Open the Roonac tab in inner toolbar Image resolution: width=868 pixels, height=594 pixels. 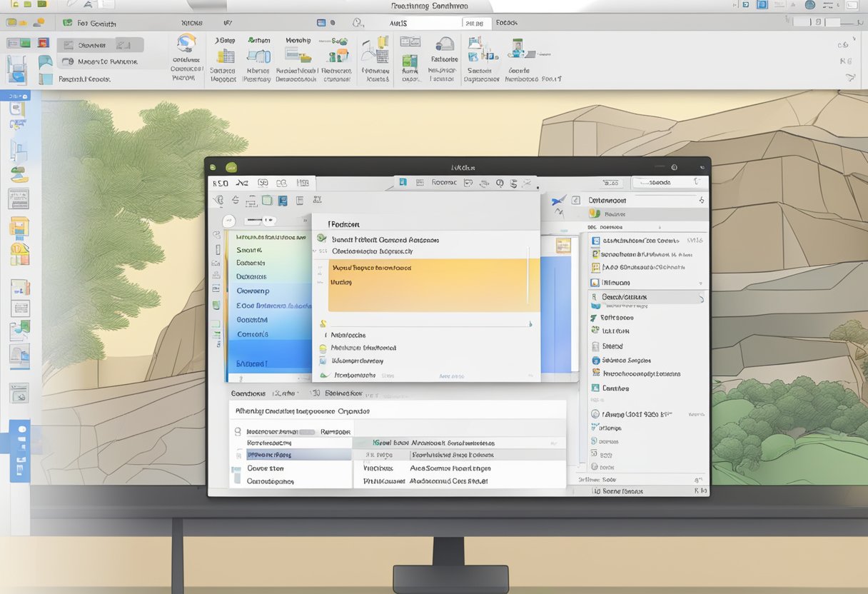[x=443, y=183]
